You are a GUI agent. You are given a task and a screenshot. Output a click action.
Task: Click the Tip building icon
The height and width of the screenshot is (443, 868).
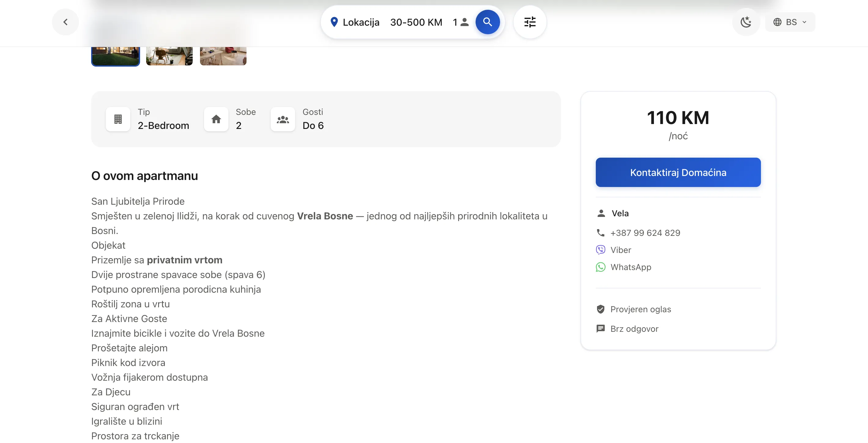pyautogui.click(x=118, y=119)
